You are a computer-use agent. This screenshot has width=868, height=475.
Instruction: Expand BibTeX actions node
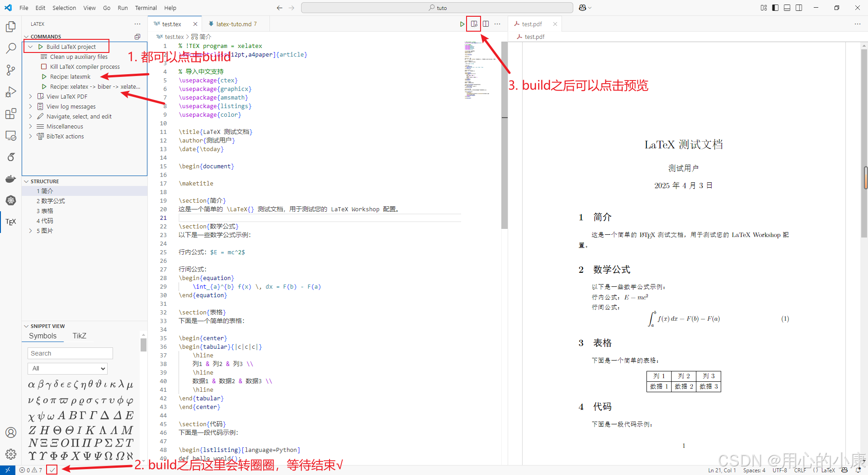pyautogui.click(x=30, y=136)
